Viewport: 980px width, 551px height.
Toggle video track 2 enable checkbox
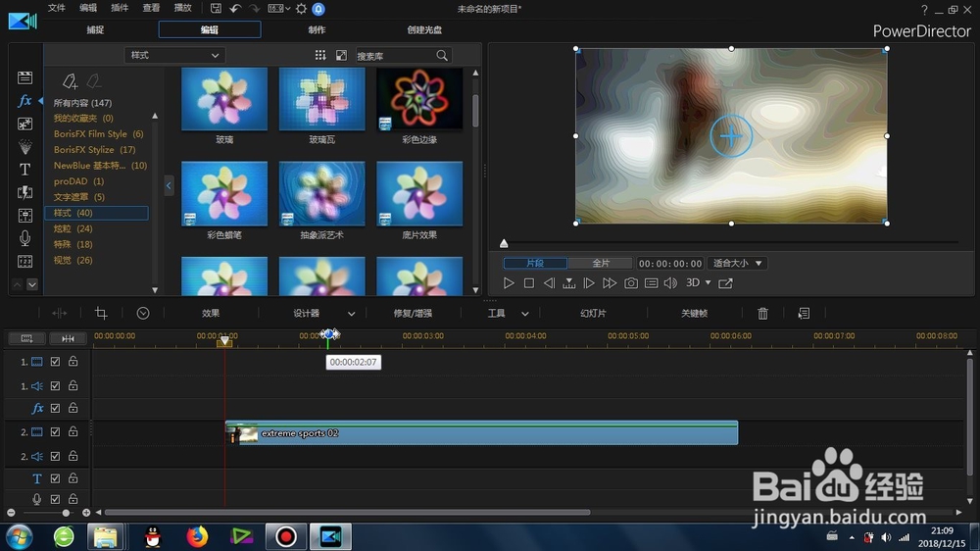point(55,431)
